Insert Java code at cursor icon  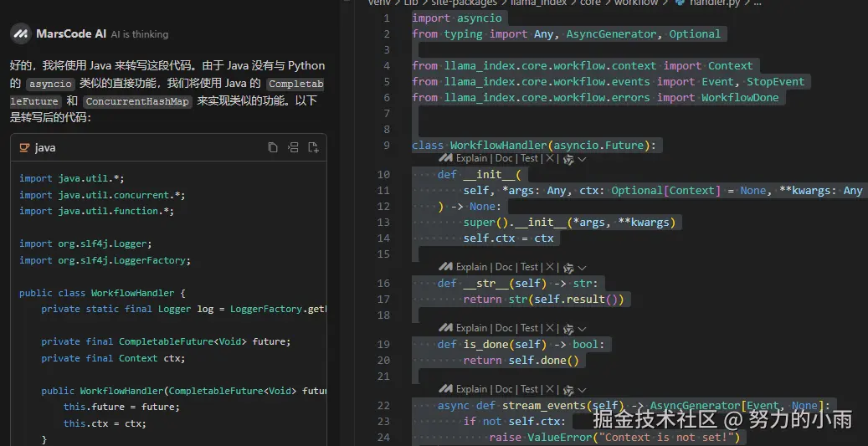point(293,147)
